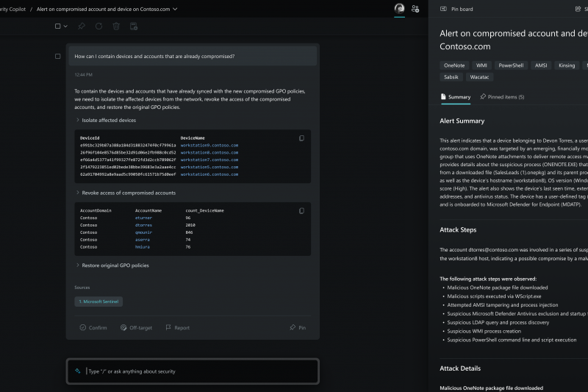Click the Security Copilot breadcrumb link
588x392 pixels.
click(x=12, y=9)
